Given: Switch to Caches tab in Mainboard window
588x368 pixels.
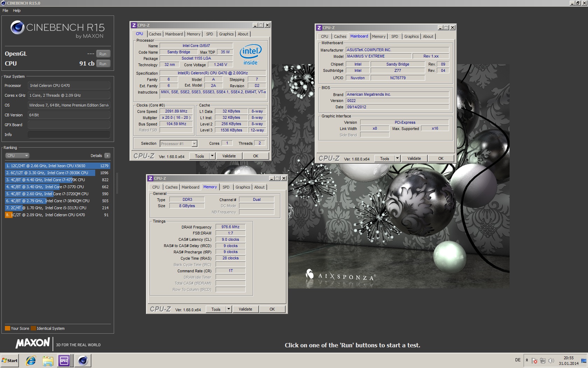Looking at the screenshot, I should coord(340,36).
